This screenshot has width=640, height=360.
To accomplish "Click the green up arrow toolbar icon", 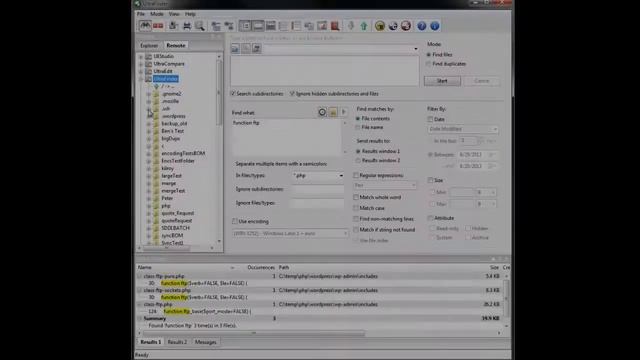I will tap(364, 26).
